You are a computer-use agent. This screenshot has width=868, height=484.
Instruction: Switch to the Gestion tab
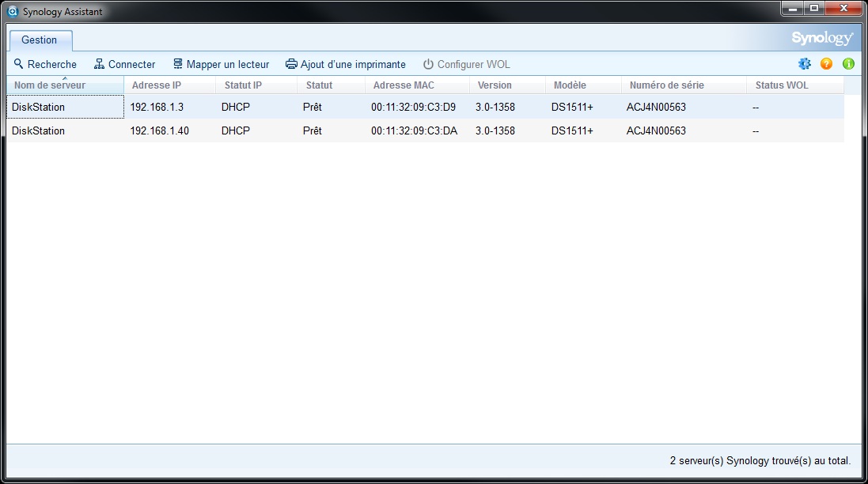click(x=40, y=40)
